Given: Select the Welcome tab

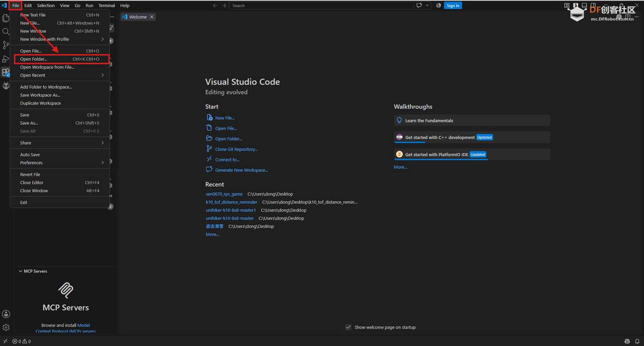Looking at the screenshot, I should [138, 17].
